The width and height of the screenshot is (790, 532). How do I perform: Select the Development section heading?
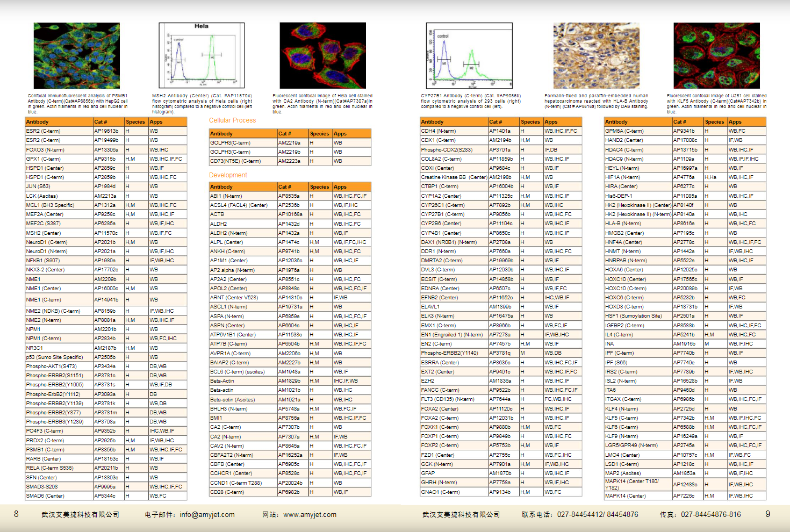click(x=228, y=175)
